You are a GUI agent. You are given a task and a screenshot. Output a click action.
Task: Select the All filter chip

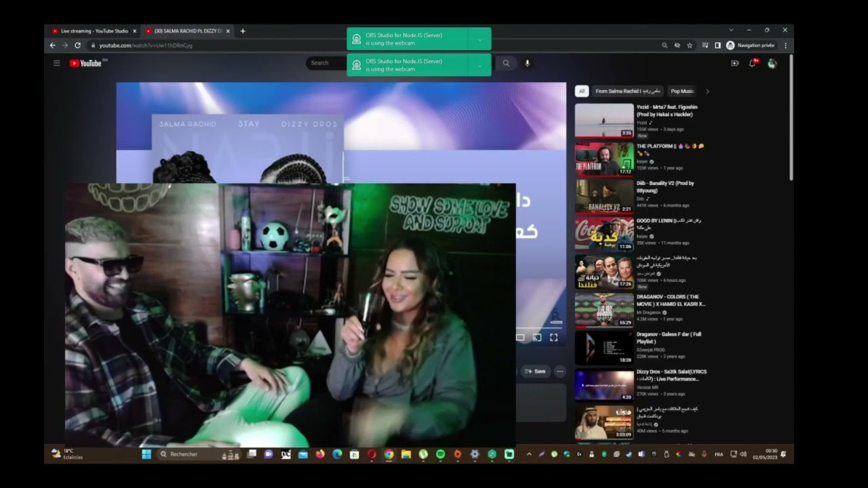point(581,91)
